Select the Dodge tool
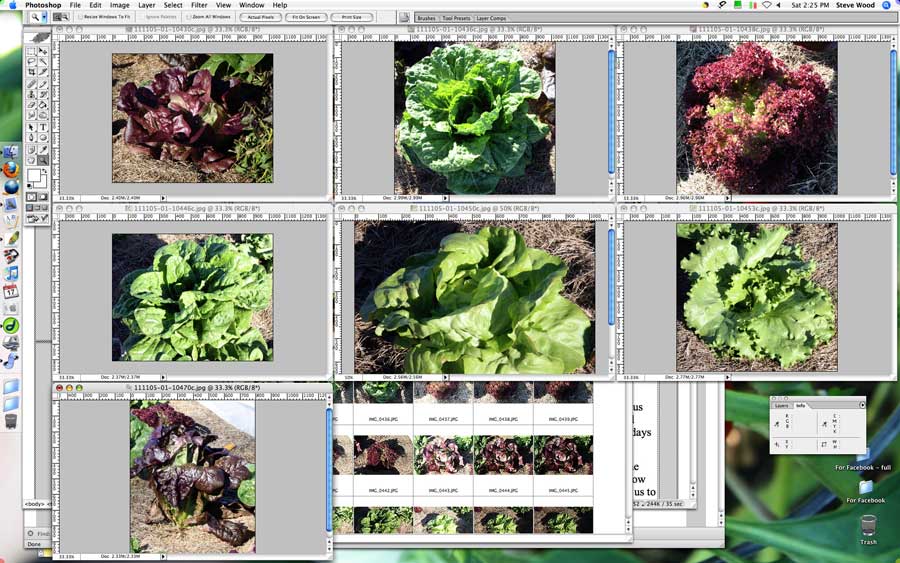The image size is (900, 563). pyautogui.click(x=43, y=115)
